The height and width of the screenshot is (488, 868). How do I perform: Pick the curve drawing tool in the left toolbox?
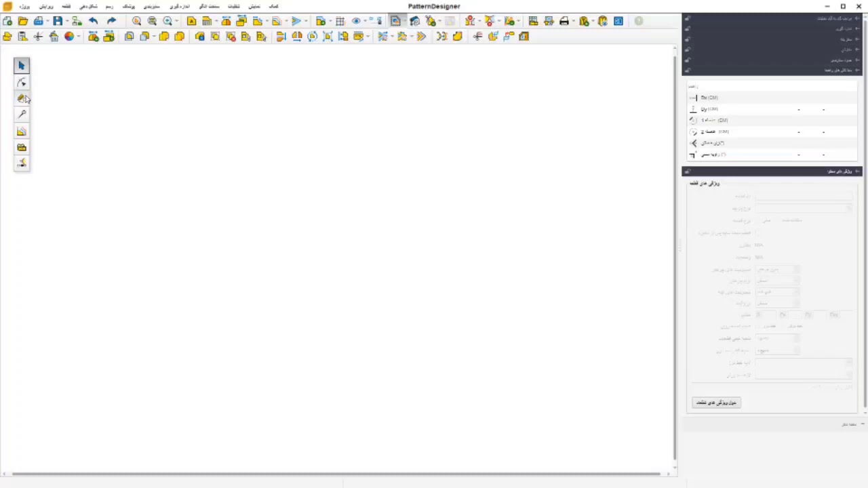[x=22, y=82]
